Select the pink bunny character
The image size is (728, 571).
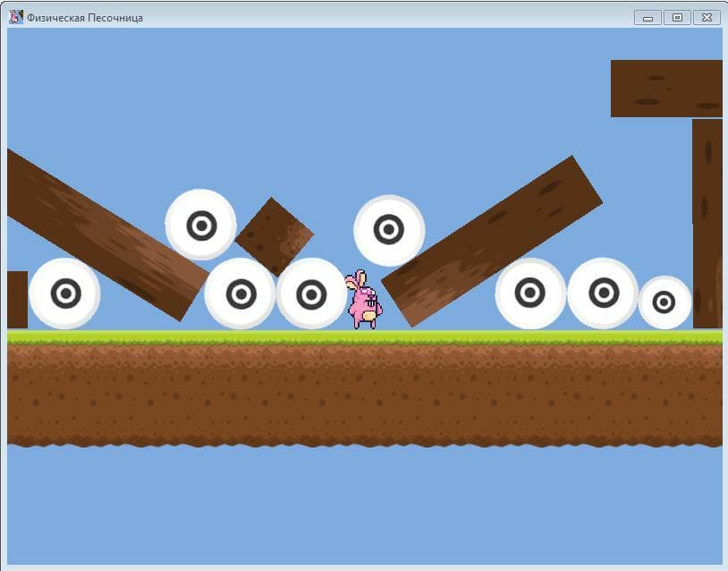tap(364, 299)
